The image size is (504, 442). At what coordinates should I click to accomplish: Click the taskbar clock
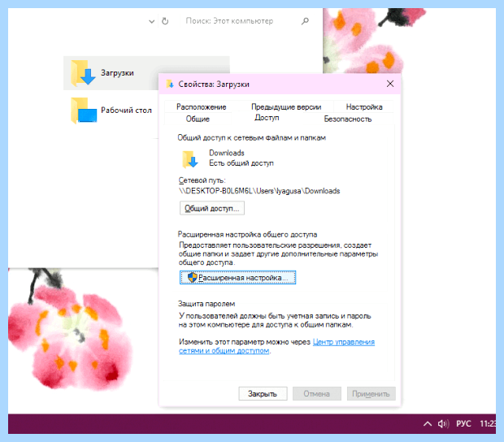pyautogui.click(x=488, y=423)
